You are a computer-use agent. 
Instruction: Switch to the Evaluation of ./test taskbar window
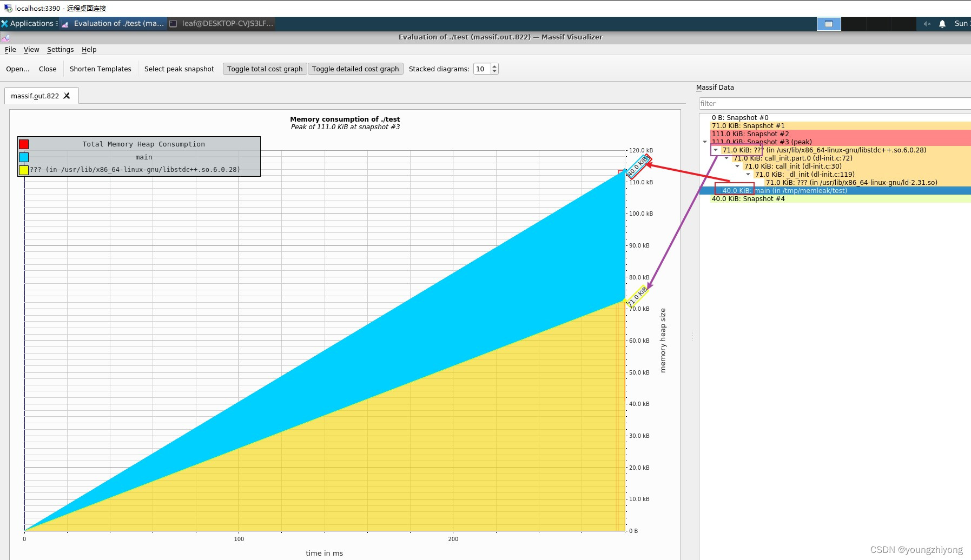[x=113, y=23]
